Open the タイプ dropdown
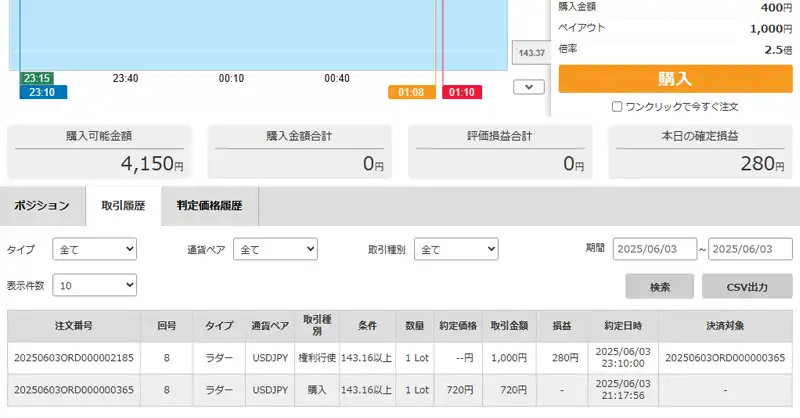This screenshot has height=418, width=800. click(94, 249)
